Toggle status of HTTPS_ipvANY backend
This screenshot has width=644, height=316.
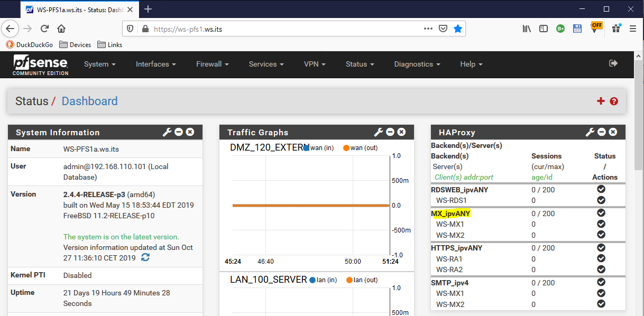601,247
